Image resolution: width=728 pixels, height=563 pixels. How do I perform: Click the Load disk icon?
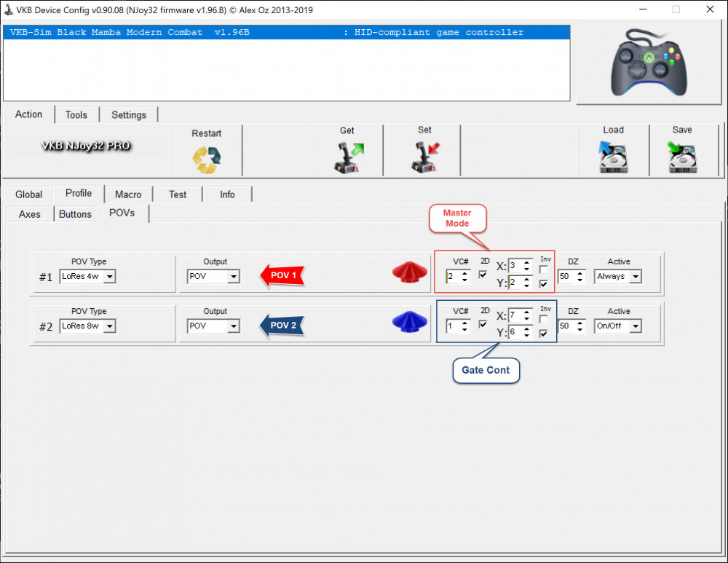pos(613,157)
